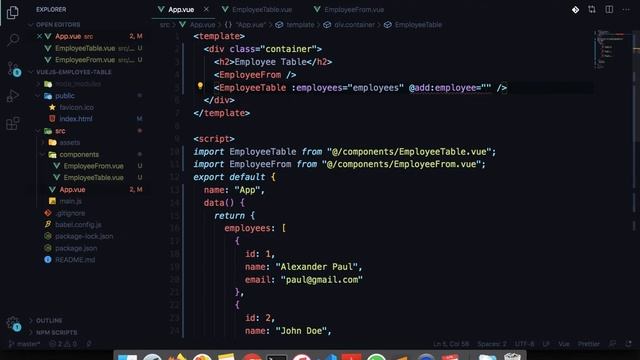Expand the Outline section
Viewport: 640px width, 360px height.
coord(49,320)
